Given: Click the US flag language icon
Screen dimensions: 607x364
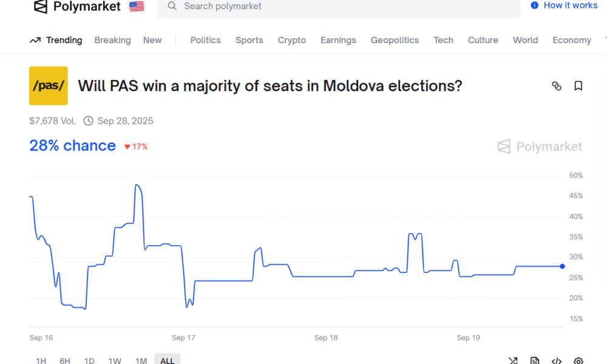Looking at the screenshot, I should click(x=137, y=7).
